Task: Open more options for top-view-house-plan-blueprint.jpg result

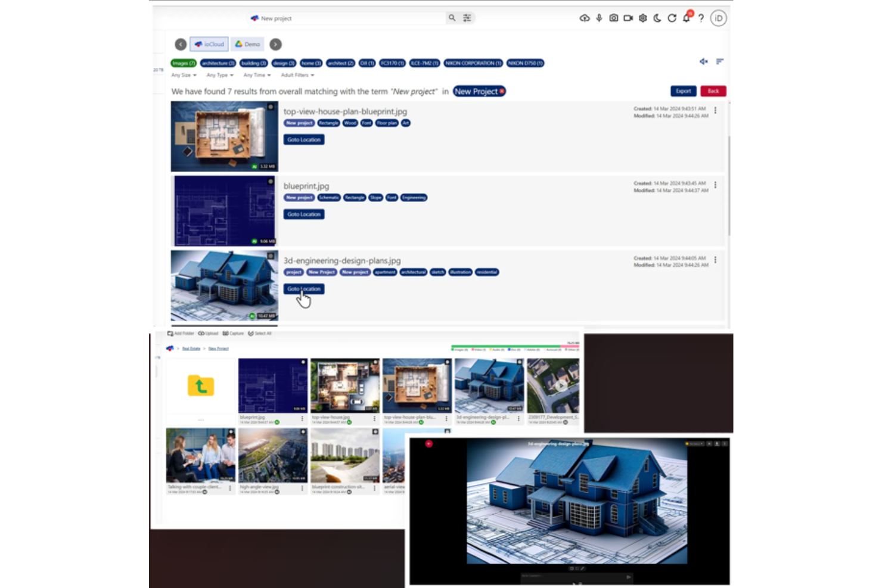Action: point(715,110)
